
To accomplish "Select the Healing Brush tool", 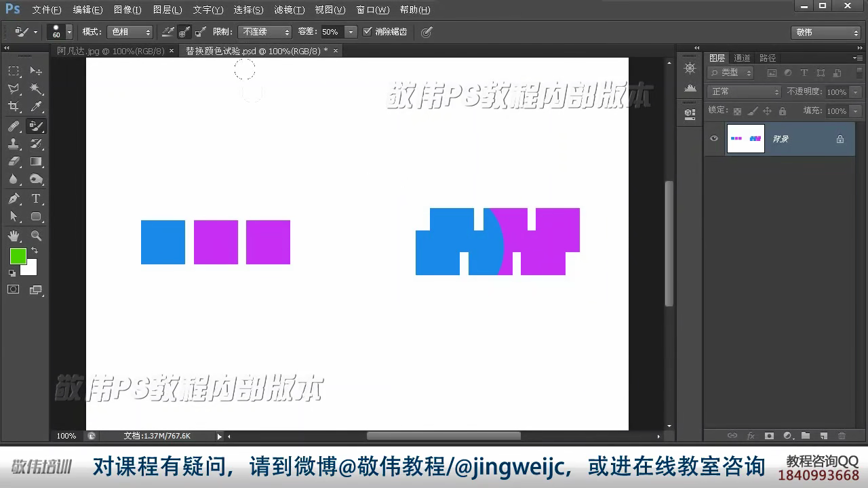I will pyautogui.click(x=14, y=126).
